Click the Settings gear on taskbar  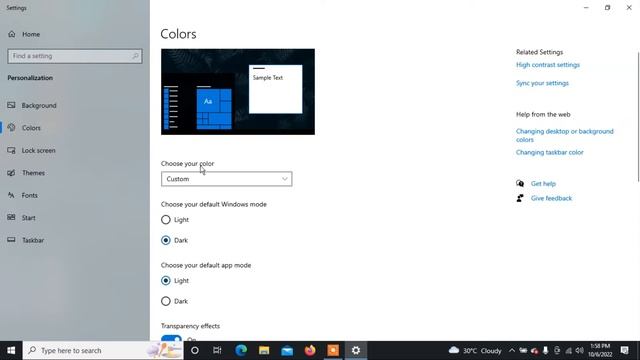(x=356, y=351)
